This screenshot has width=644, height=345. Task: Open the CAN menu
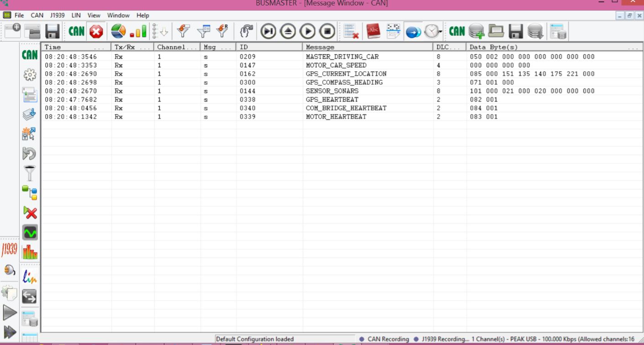[x=37, y=15]
